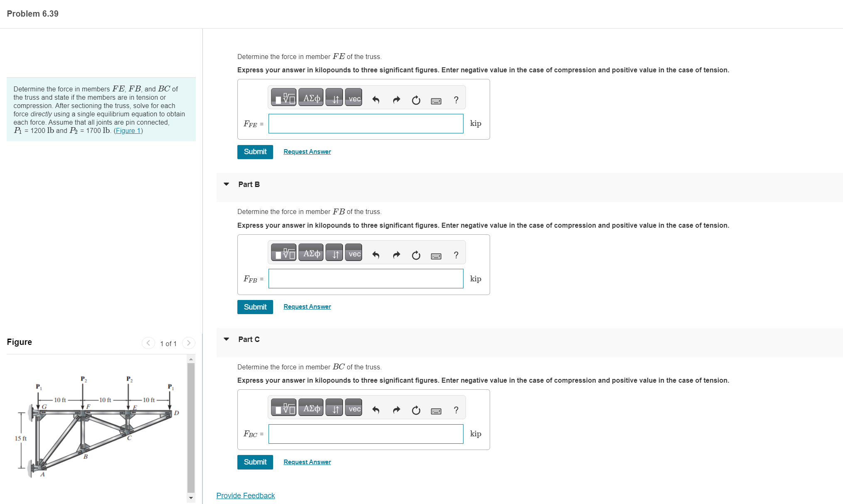Click the figure panel scrollbar down arrow
Viewport: 843px width, 504px height.
[191, 498]
